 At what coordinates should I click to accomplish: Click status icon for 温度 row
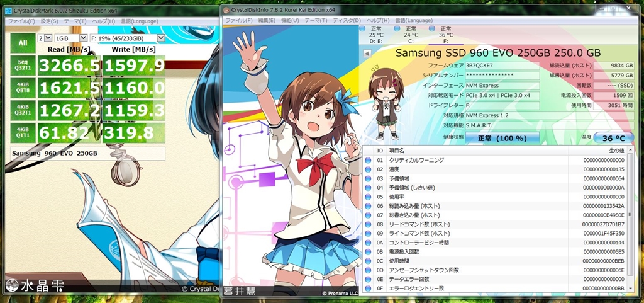coord(368,169)
